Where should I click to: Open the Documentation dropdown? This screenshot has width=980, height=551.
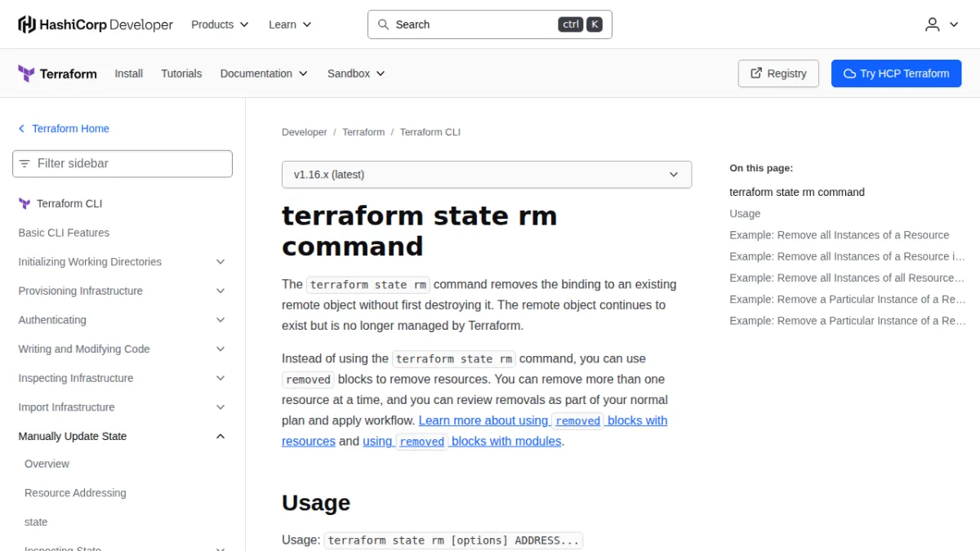264,73
